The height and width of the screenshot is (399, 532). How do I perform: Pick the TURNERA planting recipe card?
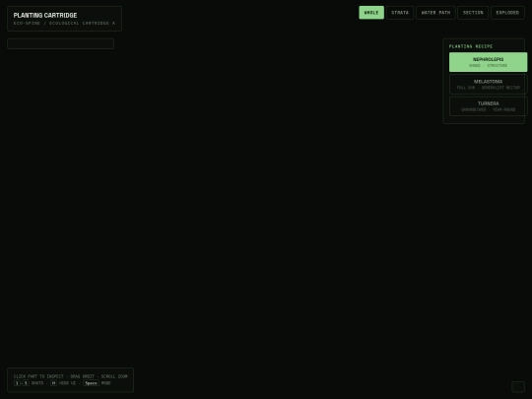tap(489, 106)
